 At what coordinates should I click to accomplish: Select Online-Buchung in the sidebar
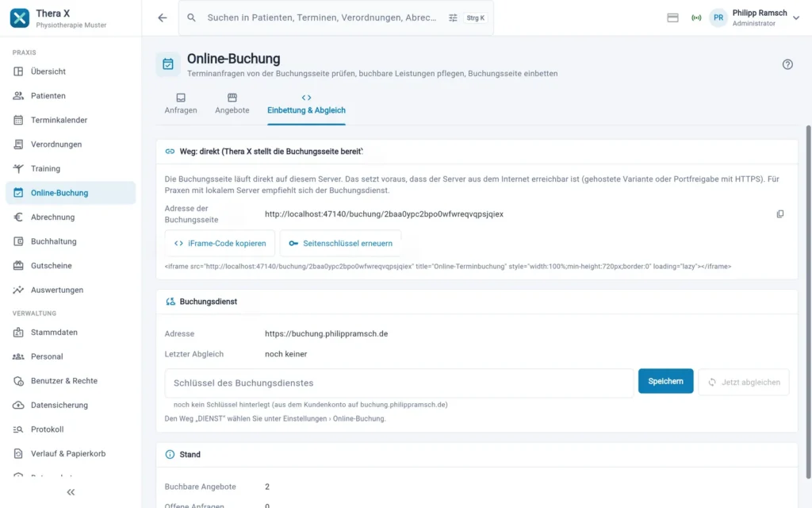[71, 193]
